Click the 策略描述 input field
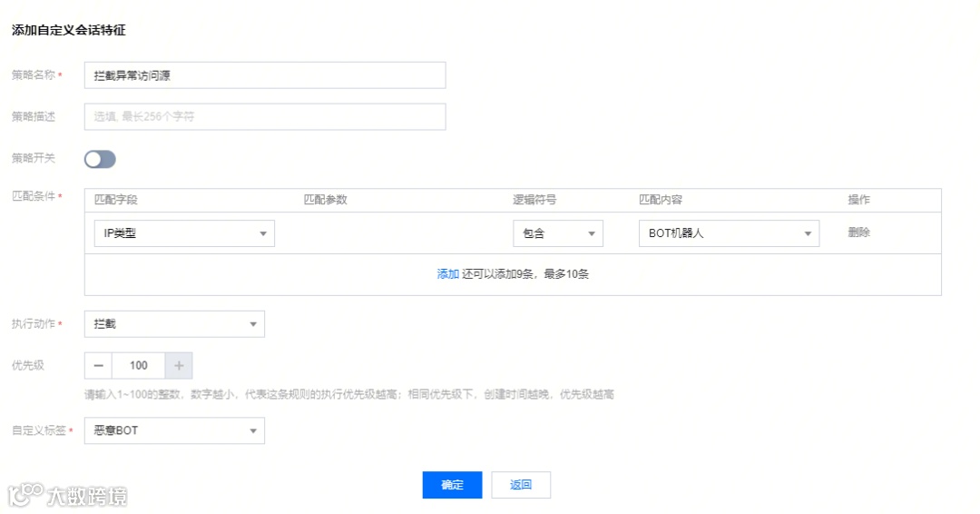Image resolution: width=980 pixels, height=514 pixels. click(x=265, y=117)
